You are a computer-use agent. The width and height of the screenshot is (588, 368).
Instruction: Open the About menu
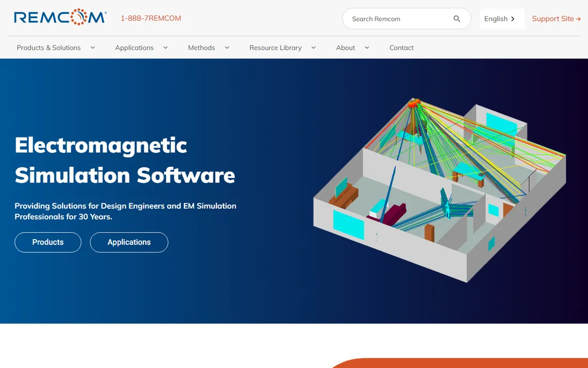point(345,48)
